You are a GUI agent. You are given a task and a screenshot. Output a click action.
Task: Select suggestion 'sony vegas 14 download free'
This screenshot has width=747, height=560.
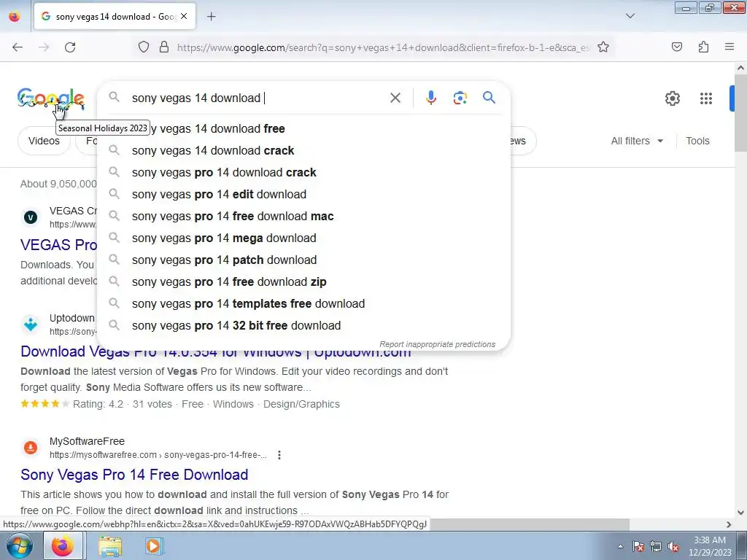click(x=303, y=128)
